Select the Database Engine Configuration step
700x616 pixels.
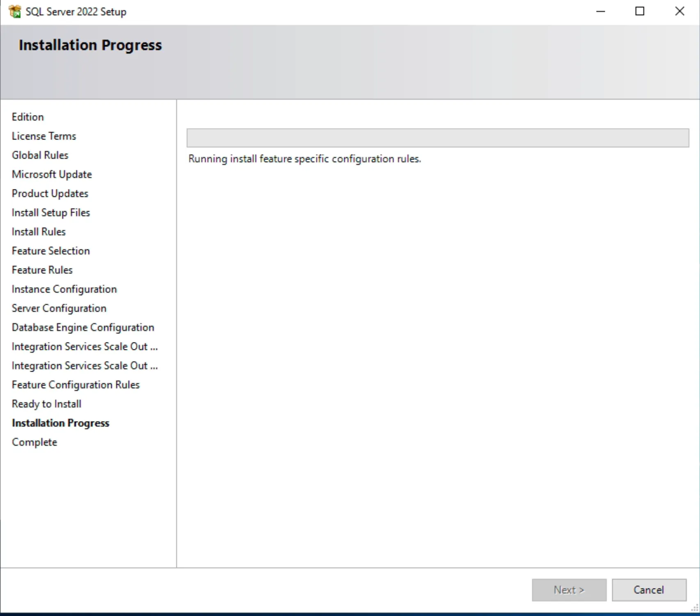point(83,327)
